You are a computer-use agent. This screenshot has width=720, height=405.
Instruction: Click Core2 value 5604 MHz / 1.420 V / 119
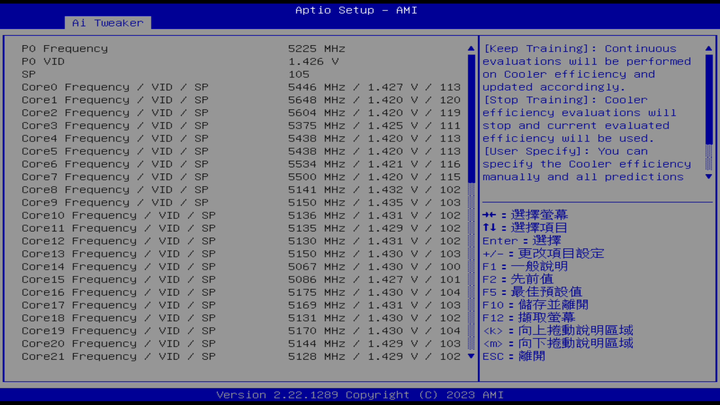pyautogui.click(x=374, y=113)
